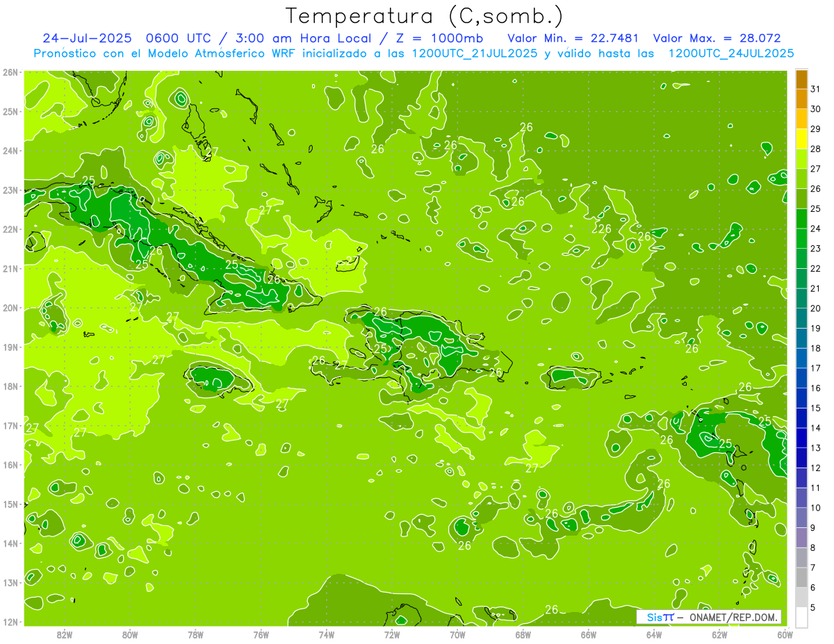Viewport: 834px width, 644px height.
Task: Select the 'Valor Max. = 28.072' value
Action: tap(717, 38)
